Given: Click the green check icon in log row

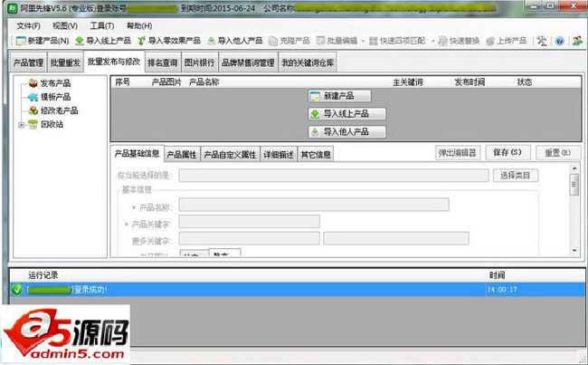Looking at the screenshot, I should point(17,290).
